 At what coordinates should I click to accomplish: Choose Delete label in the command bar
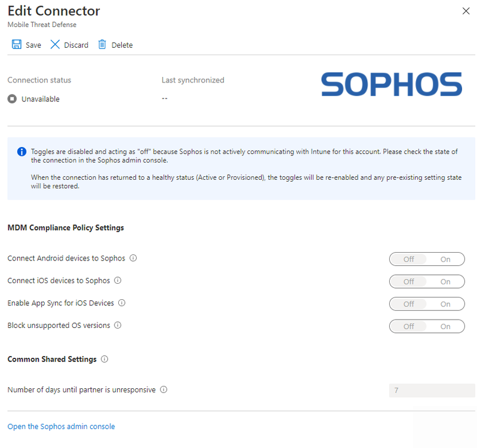pos(122,45)
